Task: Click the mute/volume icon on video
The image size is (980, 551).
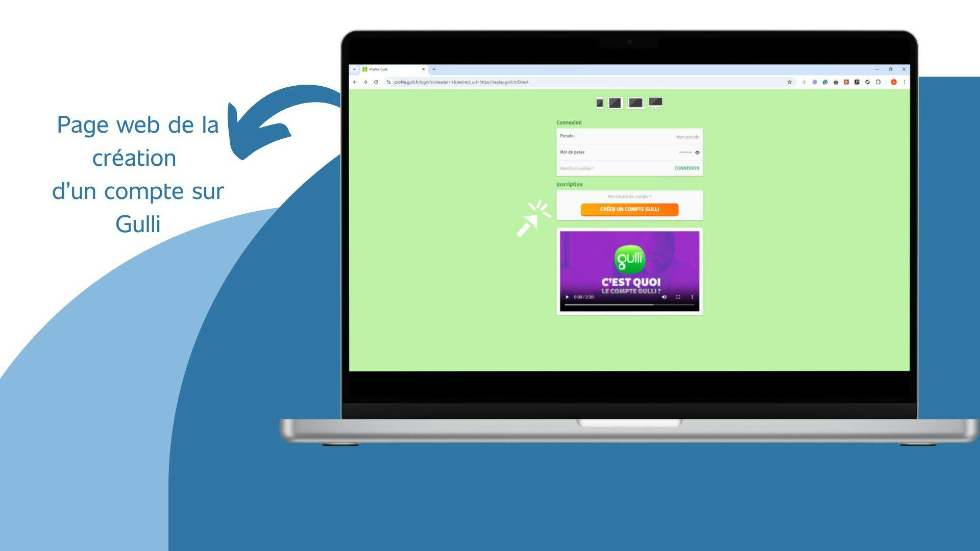Action: pyautogui.click(x=663, y=298)
